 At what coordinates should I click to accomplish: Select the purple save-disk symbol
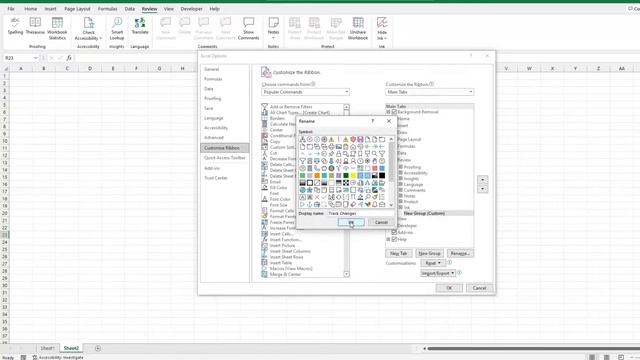(360, 139)
